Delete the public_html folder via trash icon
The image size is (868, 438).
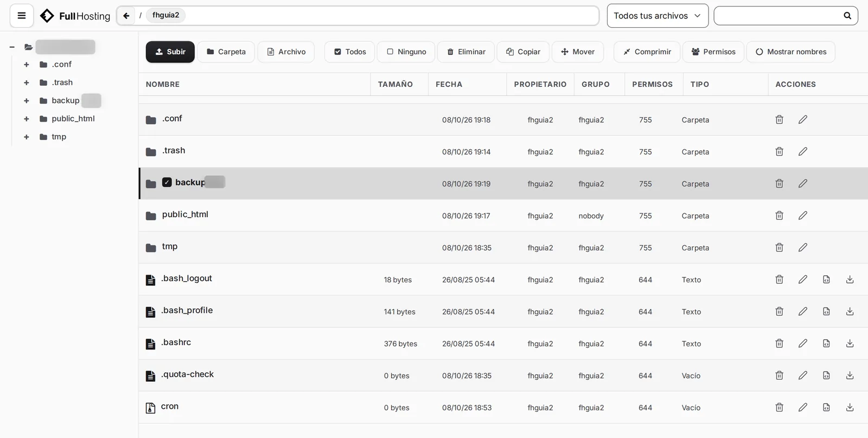(779, 215)
